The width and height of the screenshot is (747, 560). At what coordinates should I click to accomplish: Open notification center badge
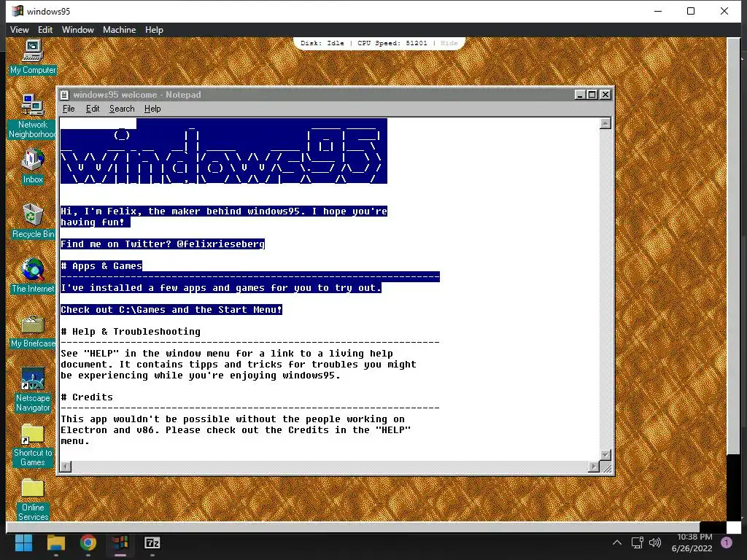click(727, 542)
